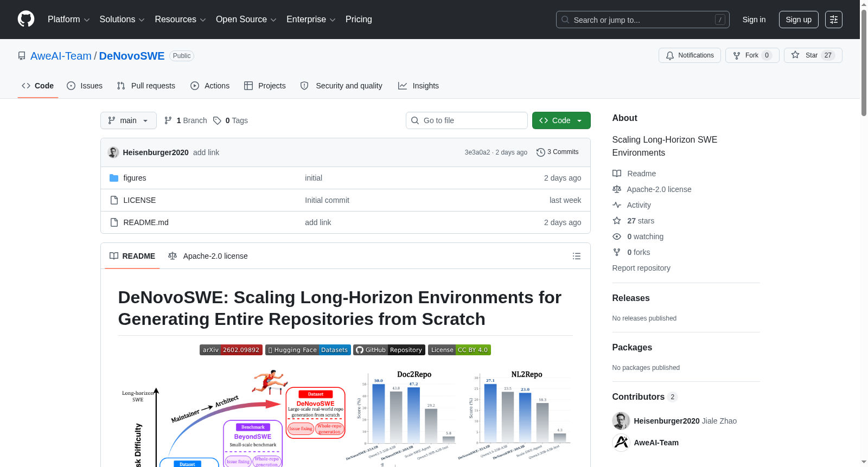Viewport: 868px width, 467px height.
Task: Switch to the Apache-2.0 license tab
Action: pos(208,256)
